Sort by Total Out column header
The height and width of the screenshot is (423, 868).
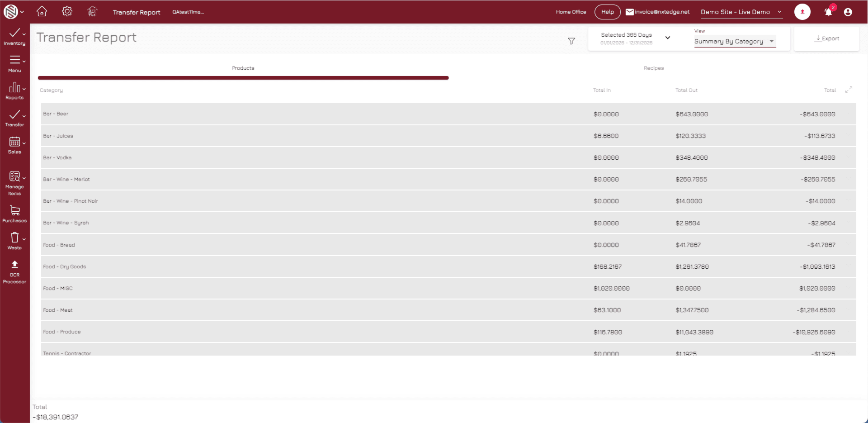click(x=686, y=90)
